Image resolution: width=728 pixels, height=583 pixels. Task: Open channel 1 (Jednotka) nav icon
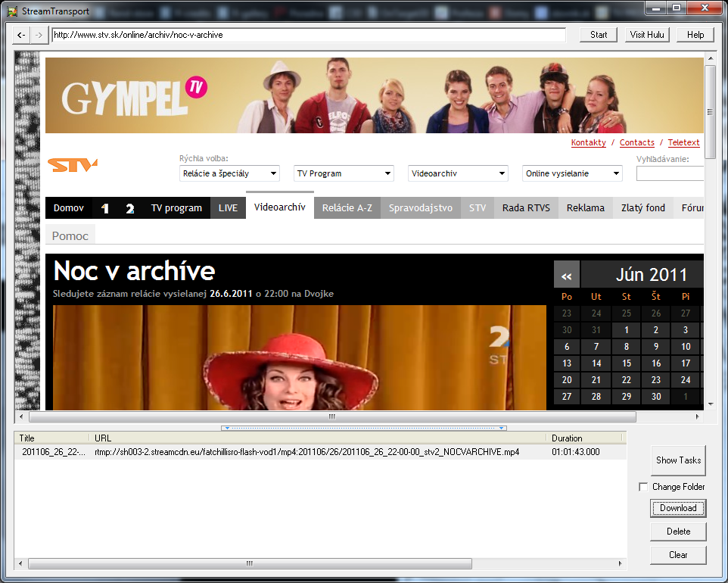(x=105, y=208)
